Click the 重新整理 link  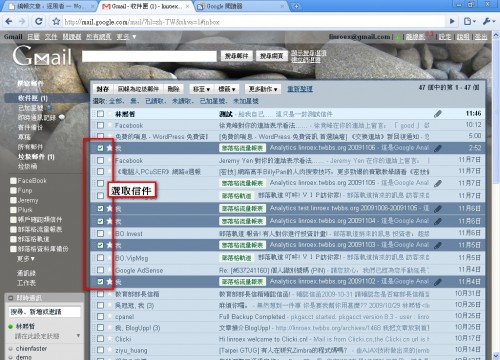300,89
